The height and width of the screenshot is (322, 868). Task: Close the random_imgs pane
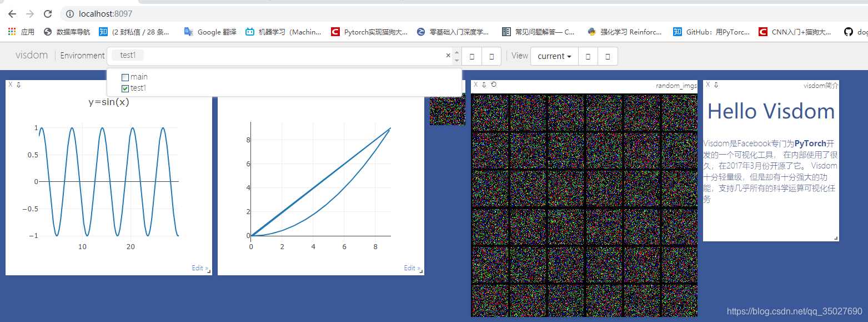[x=476, y=85]
